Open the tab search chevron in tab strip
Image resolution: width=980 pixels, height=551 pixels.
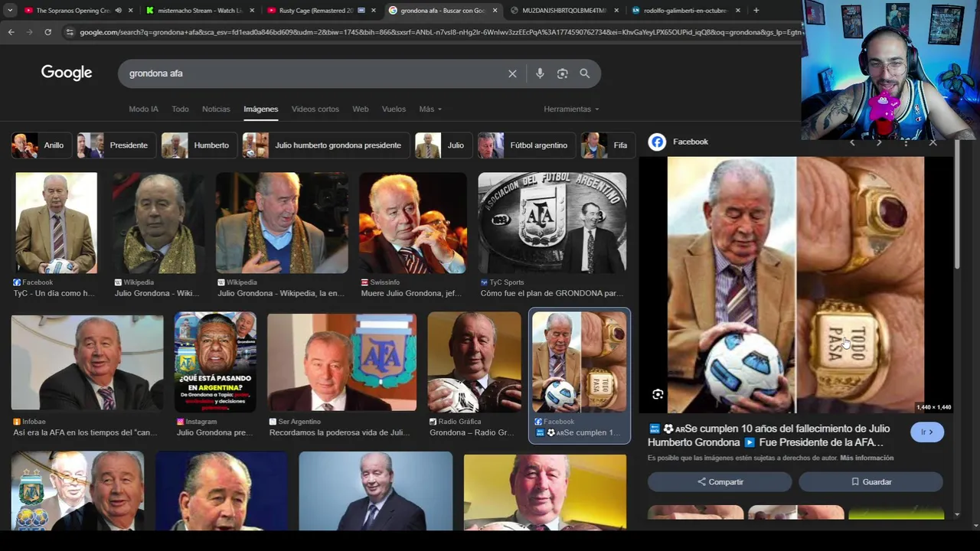[10, 11]
